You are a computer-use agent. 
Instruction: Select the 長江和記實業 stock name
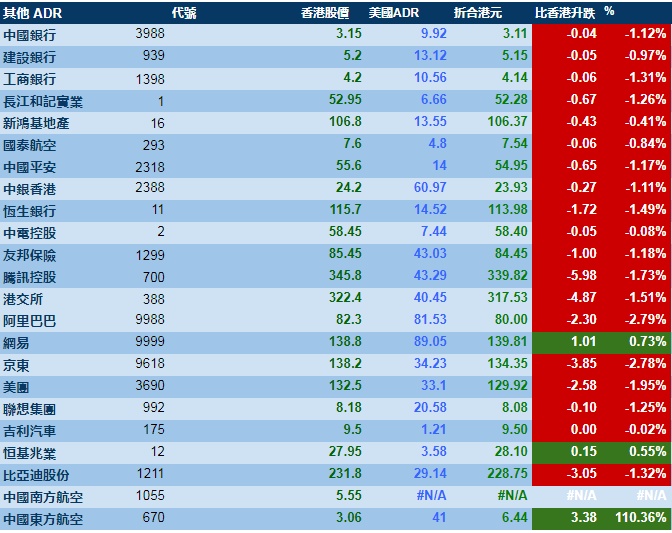[43, 102]
